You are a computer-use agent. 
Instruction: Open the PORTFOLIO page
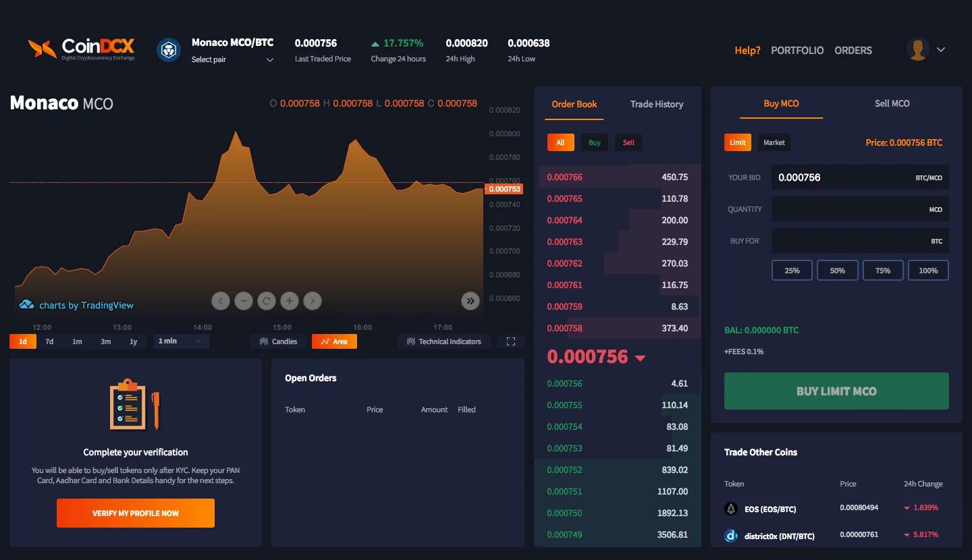click(x=797, y=51)
